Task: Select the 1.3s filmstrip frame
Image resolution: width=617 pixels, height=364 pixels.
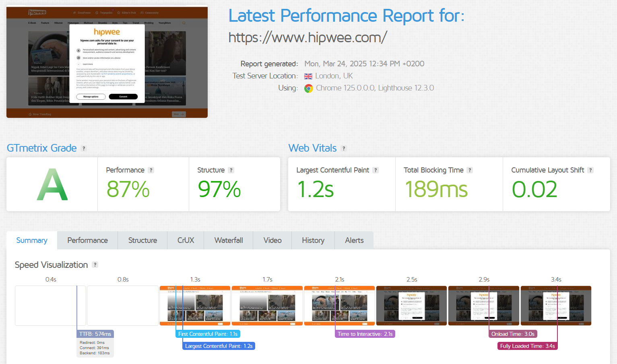Action: click(195, 306)
